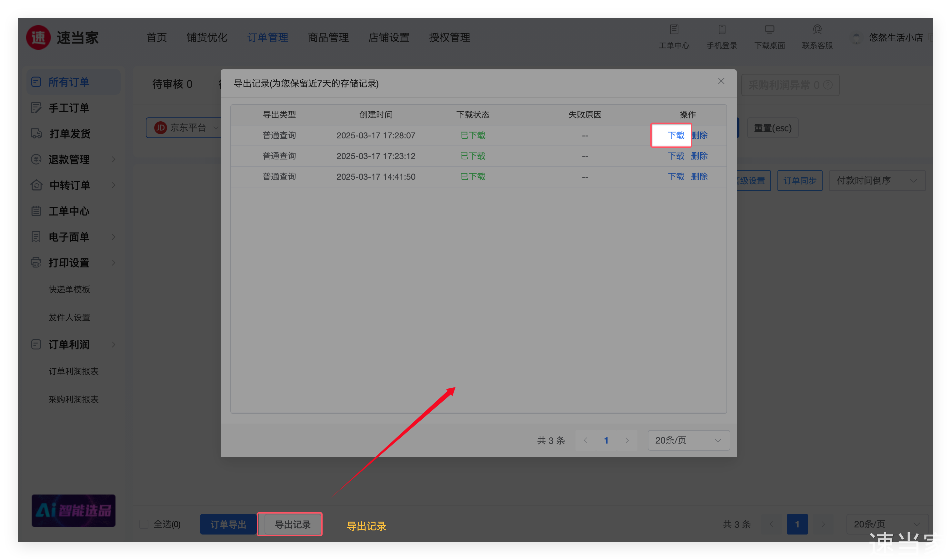Viewport: 951px width, 560px height.
Task: Click 删除 for the 14:41:50 record
Action: [x=699, y=176]
